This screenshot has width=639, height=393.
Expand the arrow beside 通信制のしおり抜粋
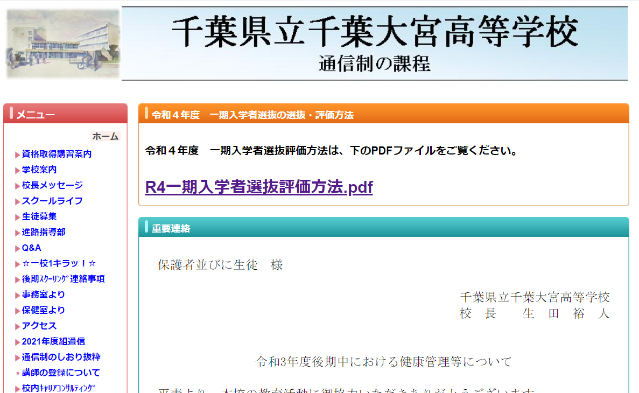[18, 358]
